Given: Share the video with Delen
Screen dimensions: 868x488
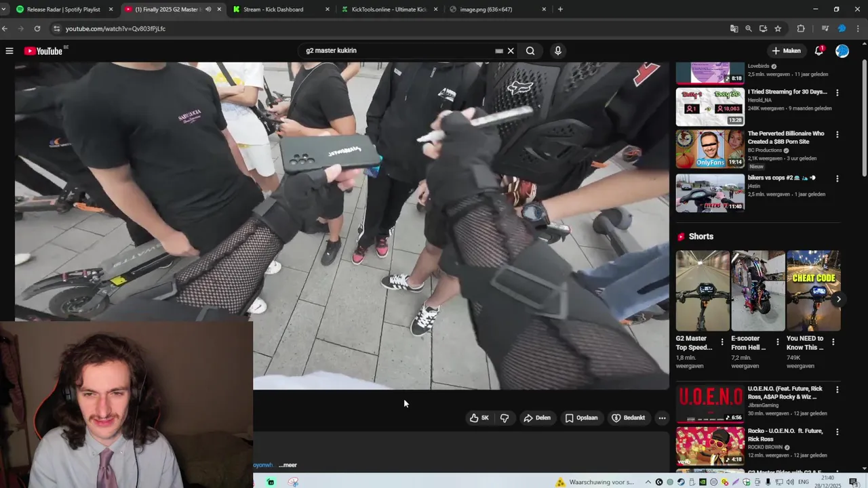Looking at the screenshot, I should (536, 418).
